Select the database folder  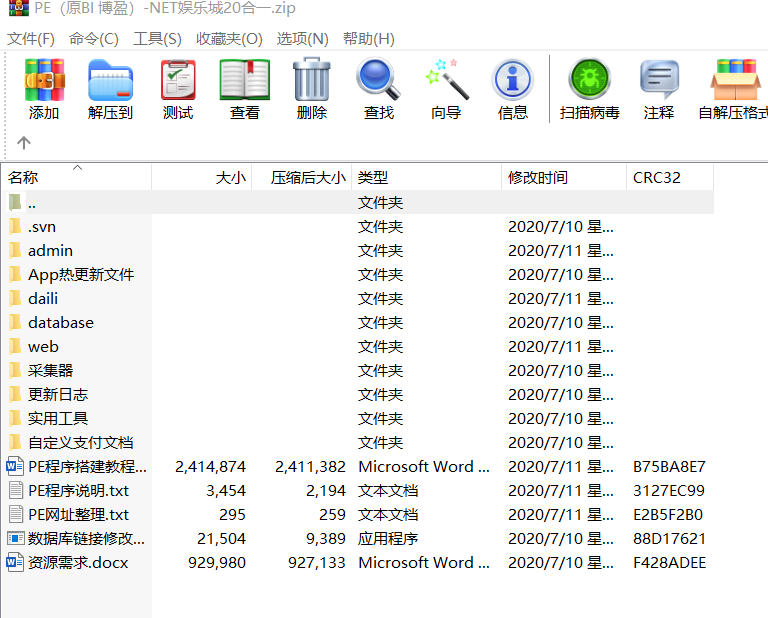[60, 323]
